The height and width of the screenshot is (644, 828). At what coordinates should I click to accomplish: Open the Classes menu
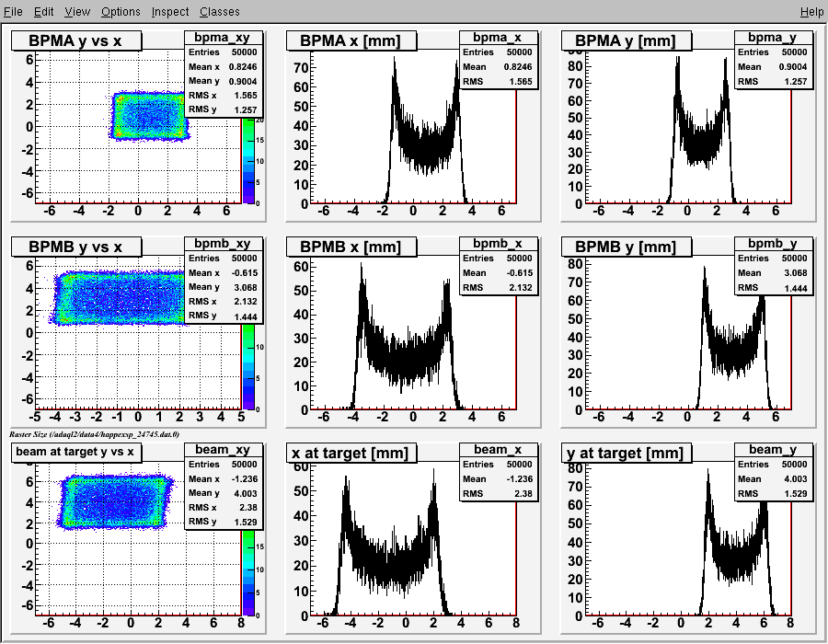point(220,12)
